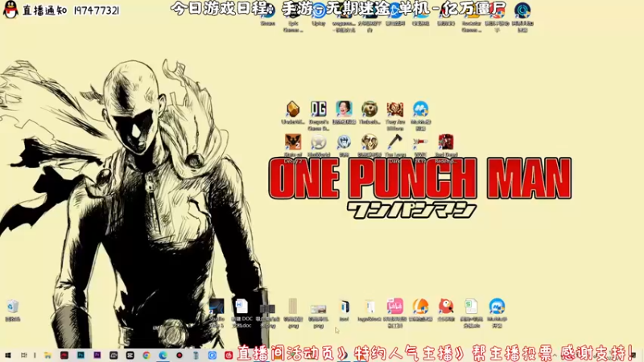The image size is (644, 362).
Task: Open Premiere Pro from the taskbar
Action: (97, 356)
